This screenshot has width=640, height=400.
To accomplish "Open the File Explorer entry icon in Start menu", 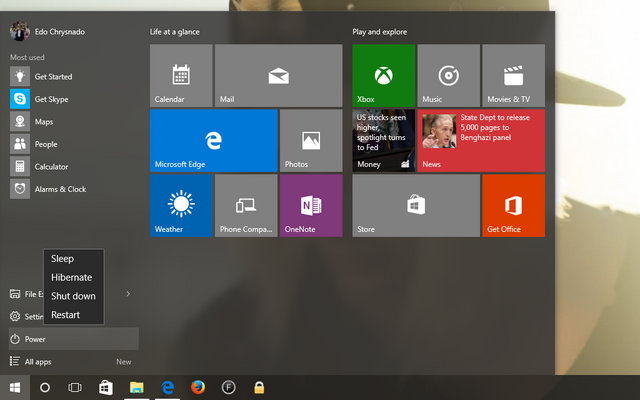I will coord(15,294).
